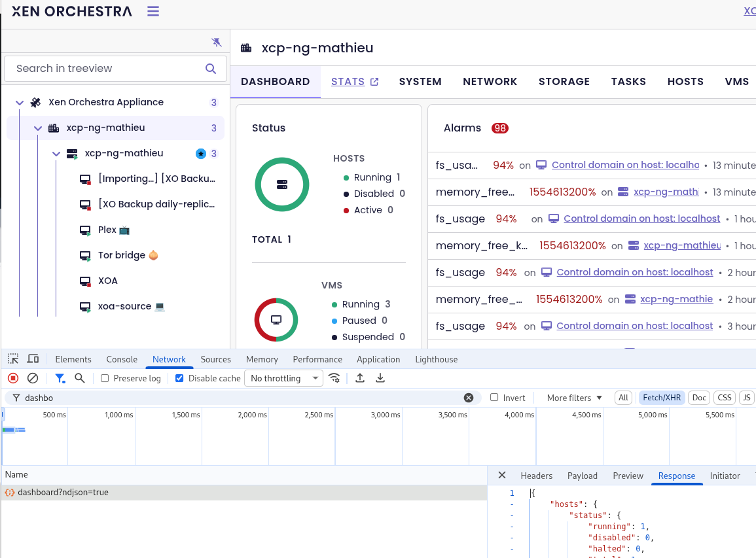Click the hamburger menu icon beside the logo
The image size is (756, 558).
point(153,11)
